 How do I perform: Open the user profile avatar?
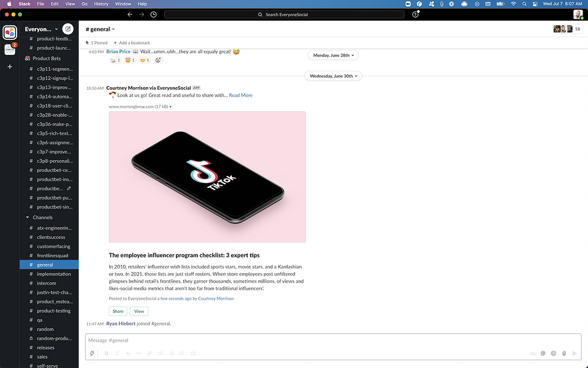click(x=578, y=14)
